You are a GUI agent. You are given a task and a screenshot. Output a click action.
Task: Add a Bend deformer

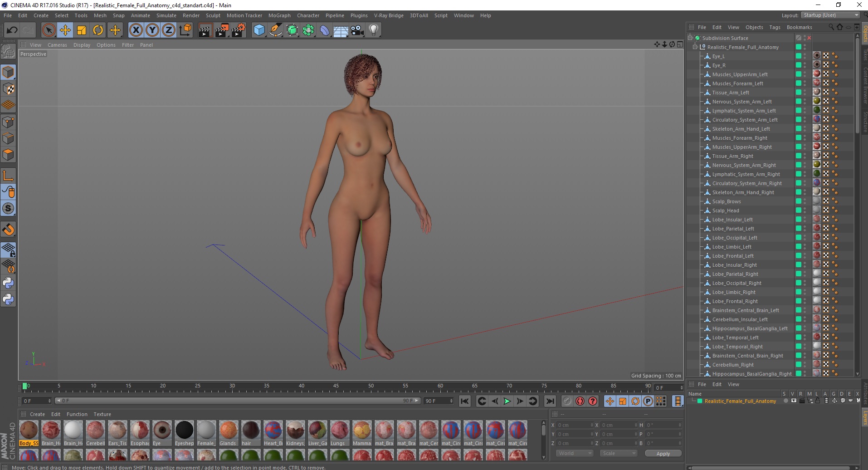click(x=325, y=30)
